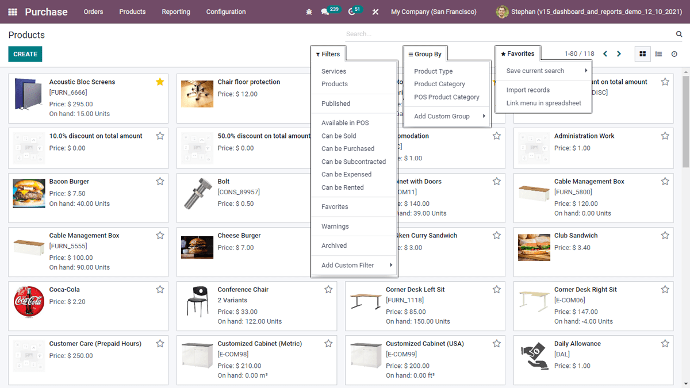Close the Favorites dropdown
This screenshot has height=388, width=690.
pos(518,54)
